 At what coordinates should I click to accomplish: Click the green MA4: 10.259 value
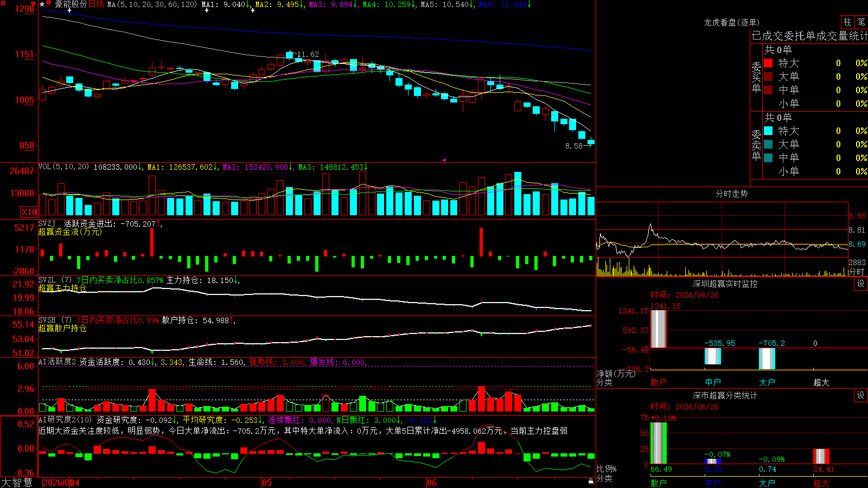click(389, 4)
